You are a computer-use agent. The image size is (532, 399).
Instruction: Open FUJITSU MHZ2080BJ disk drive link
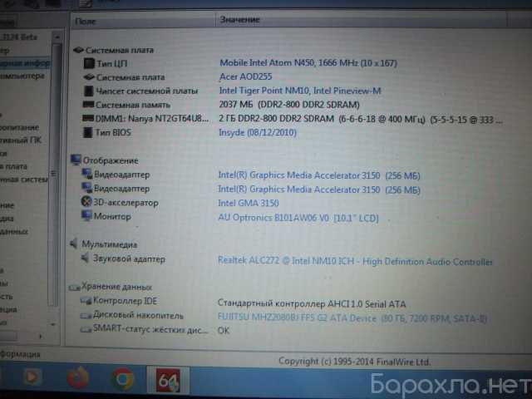click(352, 318)
